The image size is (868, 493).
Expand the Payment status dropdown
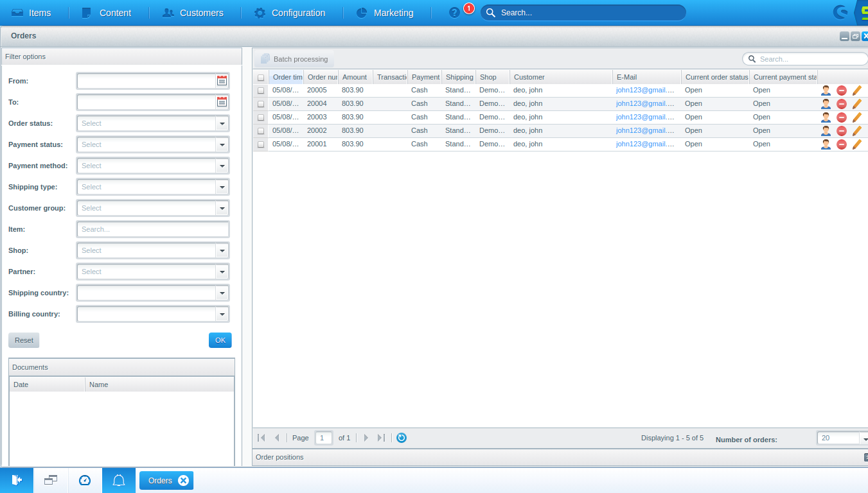[x=222, y=144]
